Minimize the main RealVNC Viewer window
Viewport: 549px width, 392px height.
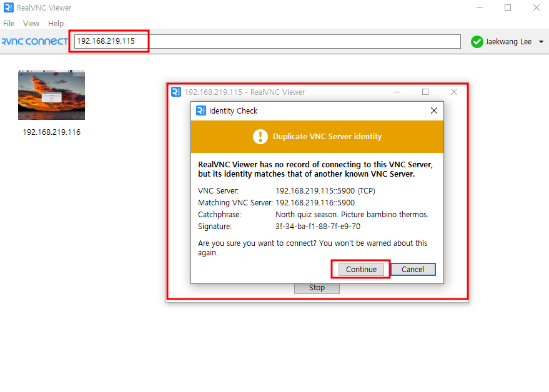pyautogui.click(x=480, y=7)
